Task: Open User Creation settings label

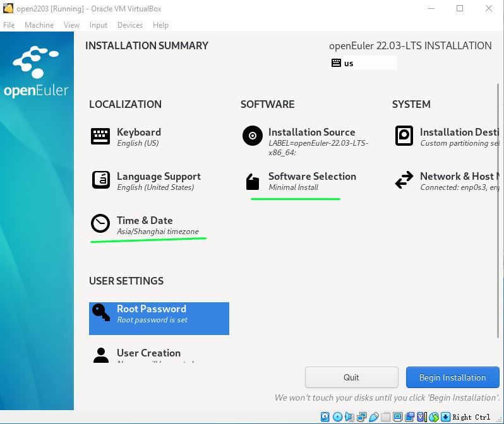Action: coord(148,353)
